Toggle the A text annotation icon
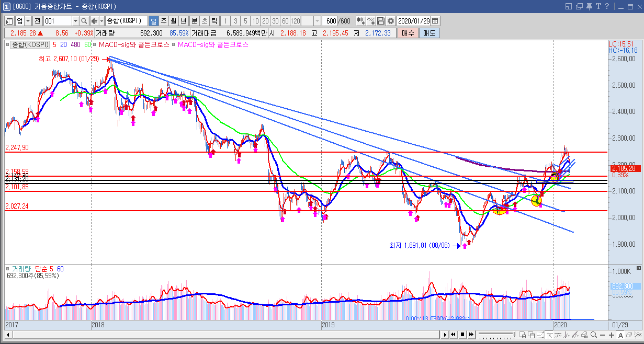644x344 pixels. pyautogui.click(x=620, y=335)
